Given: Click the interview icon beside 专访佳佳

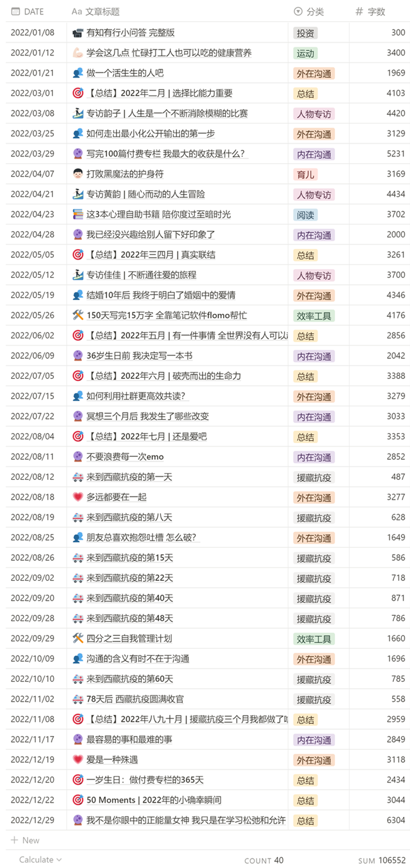Looking at the screenshot, I should tap(78, 275).
